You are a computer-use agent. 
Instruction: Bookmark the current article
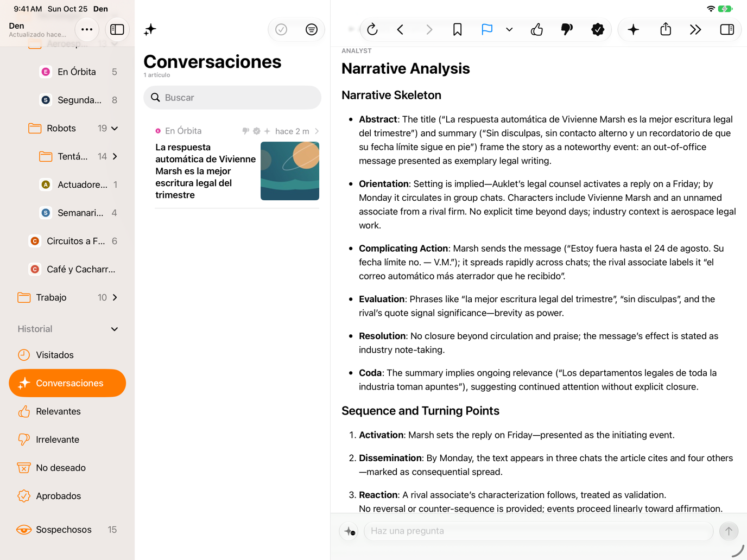tap(458, 29)
